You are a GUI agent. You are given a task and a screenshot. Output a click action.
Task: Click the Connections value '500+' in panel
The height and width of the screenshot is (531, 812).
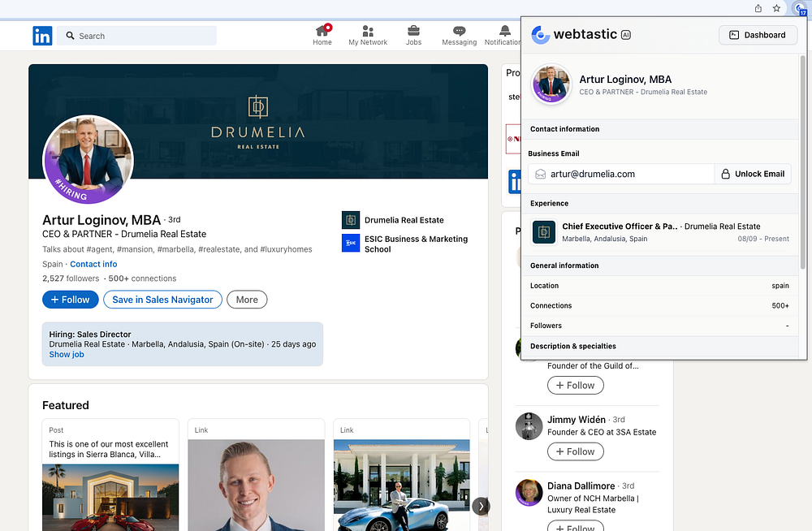(x=780, y=305)
